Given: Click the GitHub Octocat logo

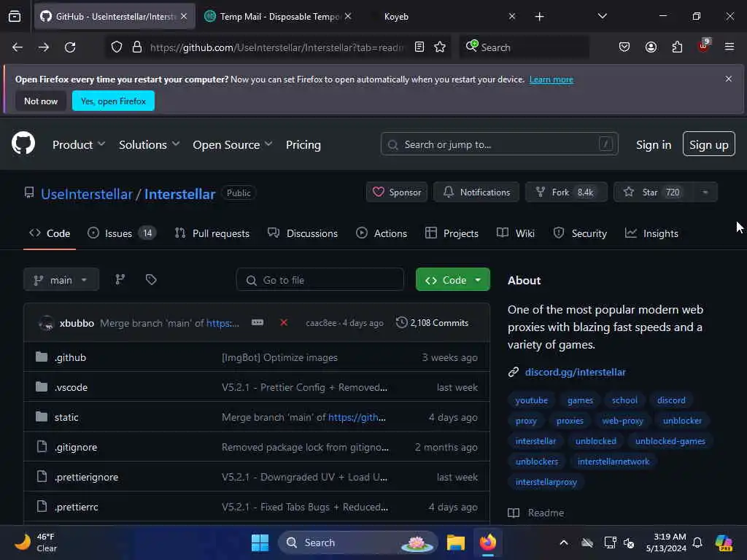Looking at the screenshot, I should (23, 143).
